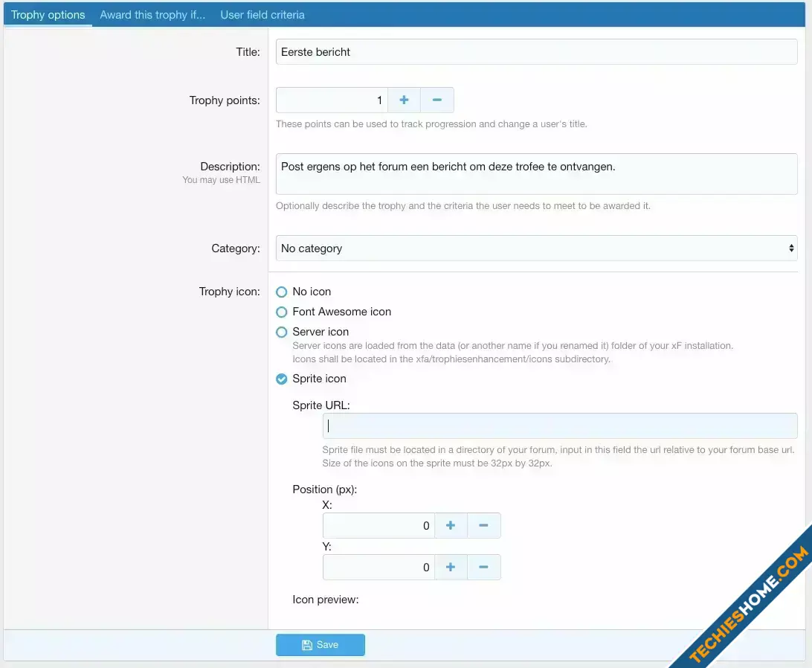This screenshot has width=812, height=668.
Task: Edit the Description text area
Action: 537,174
